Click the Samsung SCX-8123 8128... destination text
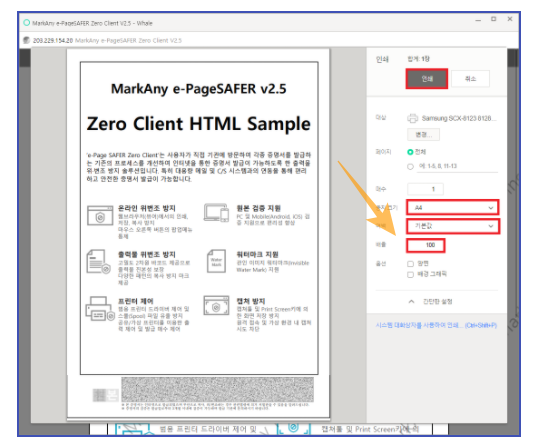The height and width of the screenshot is (441, 535). 459,118
